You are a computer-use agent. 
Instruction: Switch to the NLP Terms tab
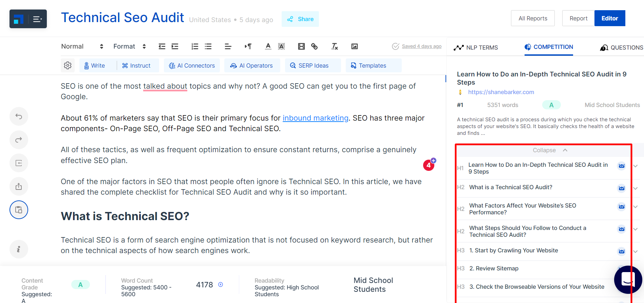point(476,48)
